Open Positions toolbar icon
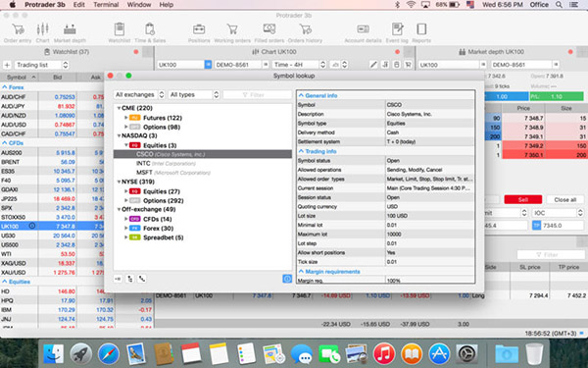 (x=199, y=32)
